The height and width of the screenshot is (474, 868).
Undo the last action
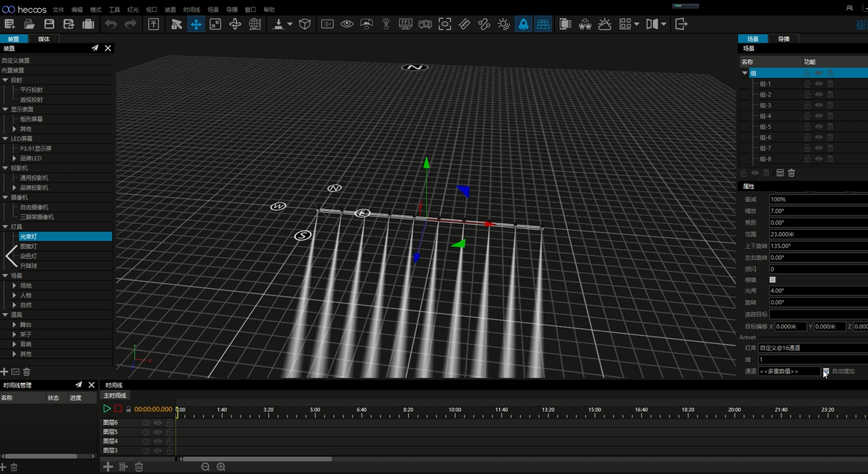[x=111, y=24]
